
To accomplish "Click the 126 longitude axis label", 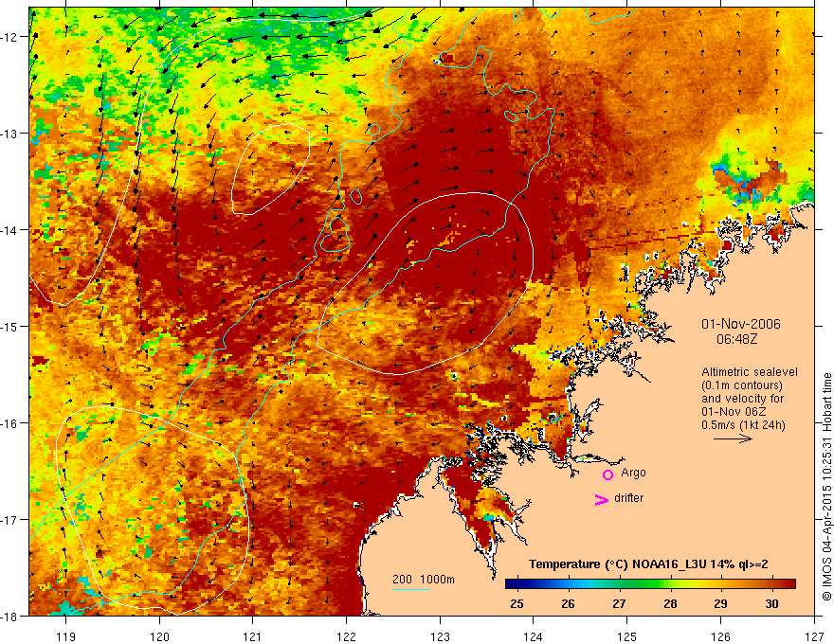I will point(720,636).
